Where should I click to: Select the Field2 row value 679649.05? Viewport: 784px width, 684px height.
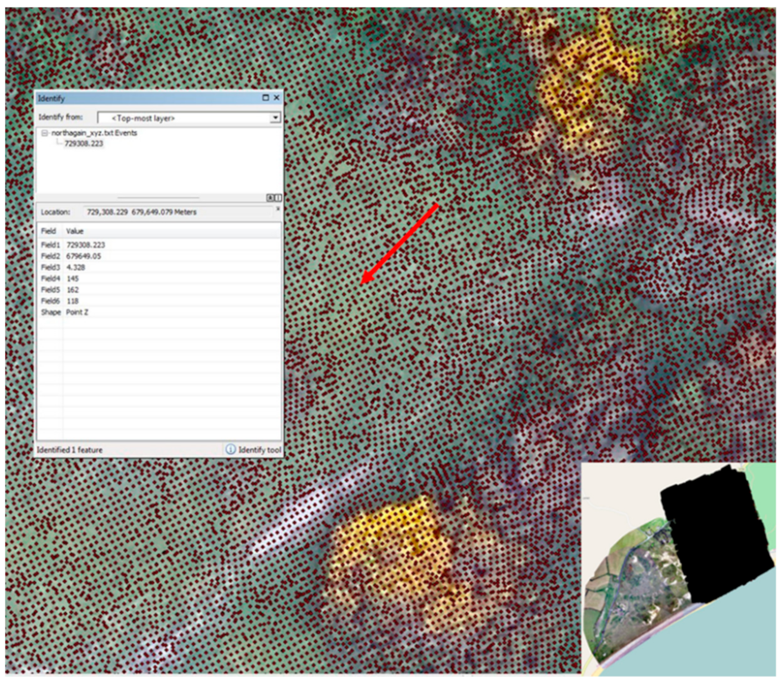[x=83, y=256]
